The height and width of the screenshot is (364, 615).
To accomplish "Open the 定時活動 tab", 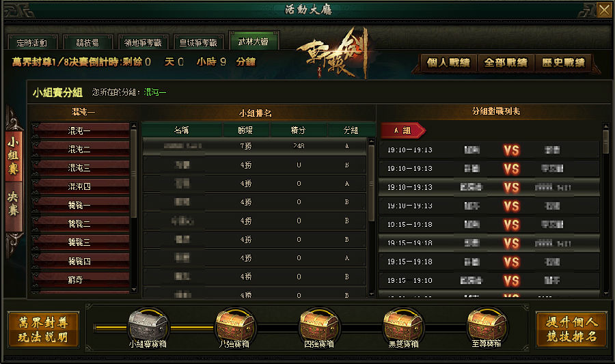I will coord(32,42).
